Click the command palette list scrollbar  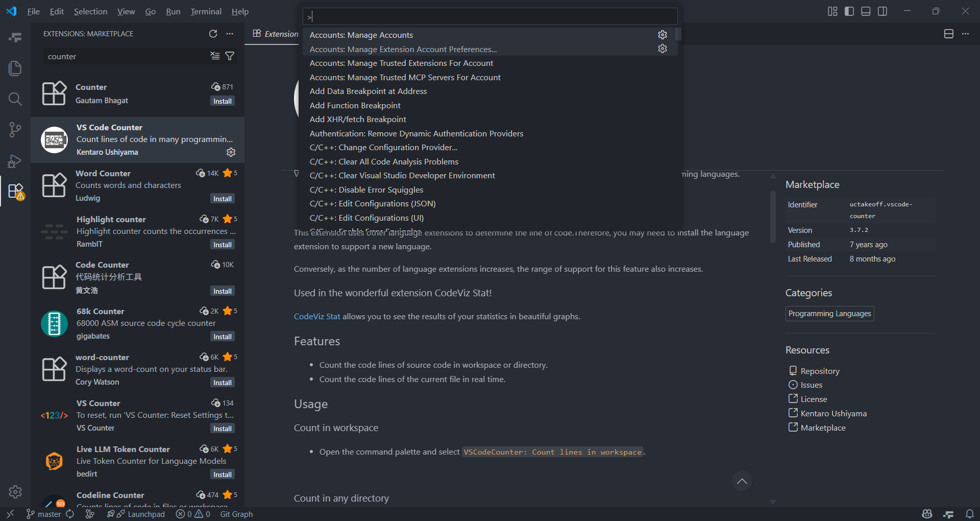(678, 34)
